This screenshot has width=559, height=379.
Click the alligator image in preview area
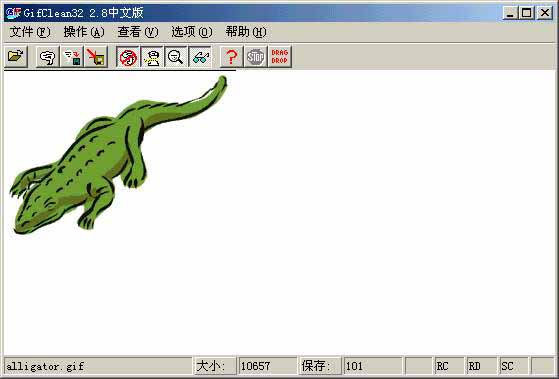(118, 155)
